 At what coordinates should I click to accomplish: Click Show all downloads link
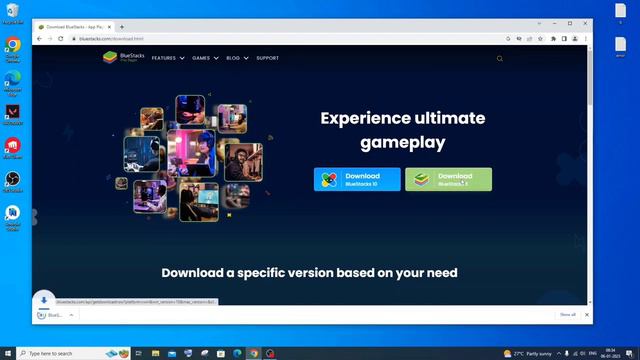tap(567, 315)
